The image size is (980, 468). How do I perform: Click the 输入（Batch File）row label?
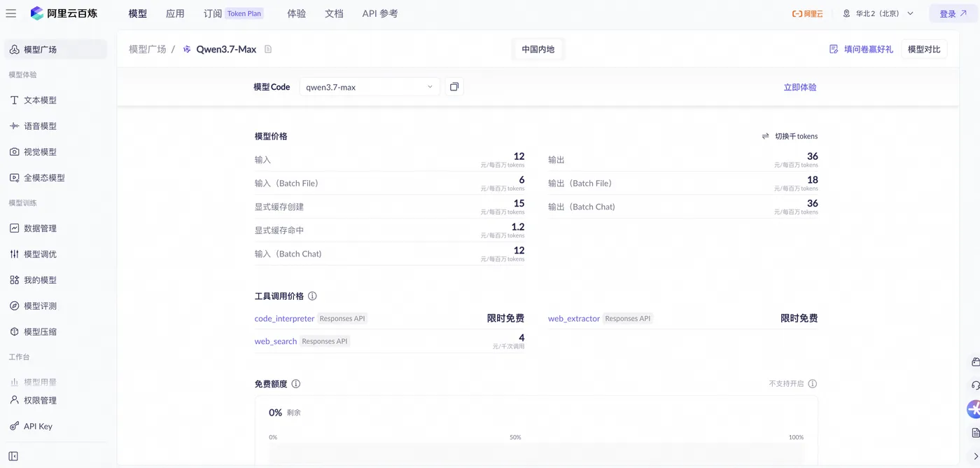[286, 183]
